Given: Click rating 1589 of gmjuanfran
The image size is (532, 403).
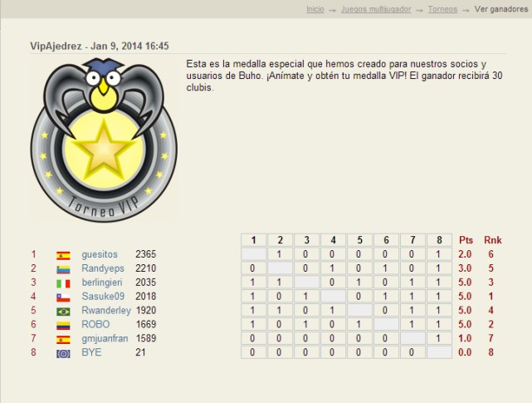Looking at the screenshot, I should pos(146,338).
